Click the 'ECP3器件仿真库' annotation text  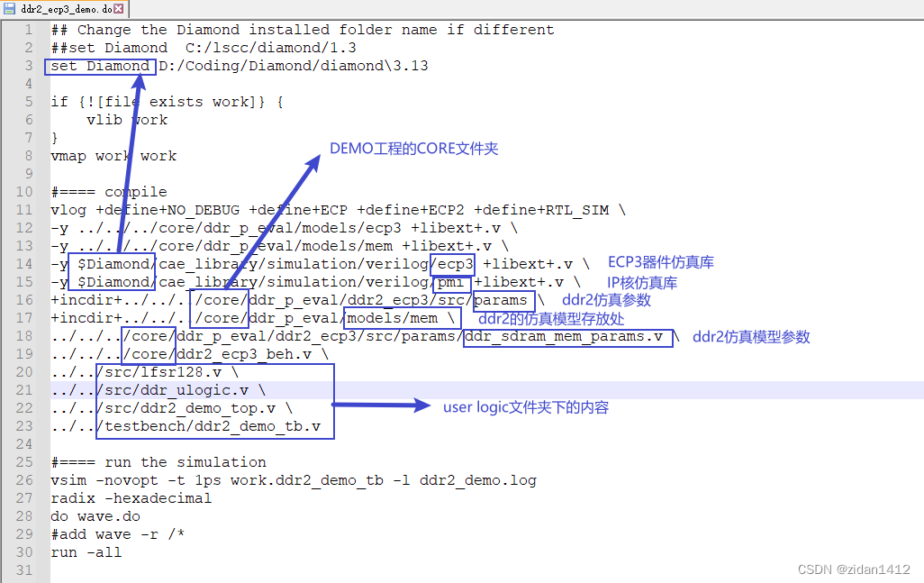pyautogui.click(x=660, y=262)
